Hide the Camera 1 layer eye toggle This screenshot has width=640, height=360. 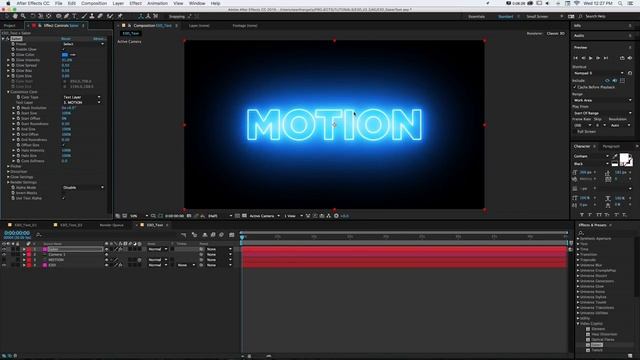click(4, 254)
